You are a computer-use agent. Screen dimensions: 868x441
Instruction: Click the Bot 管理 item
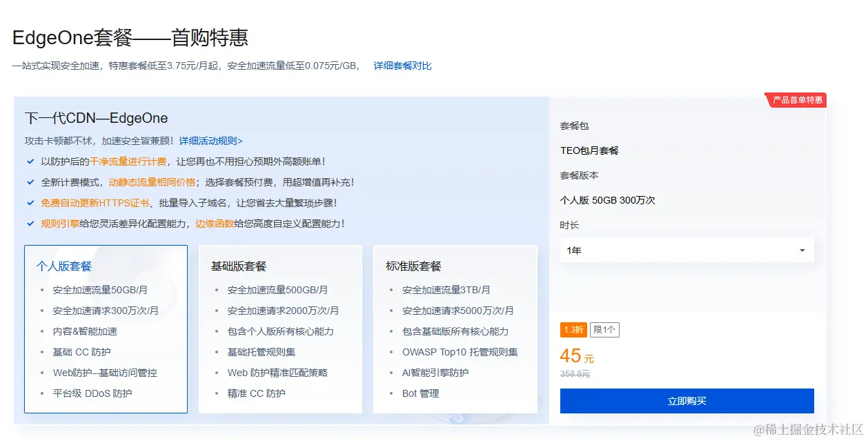[421, 393]
